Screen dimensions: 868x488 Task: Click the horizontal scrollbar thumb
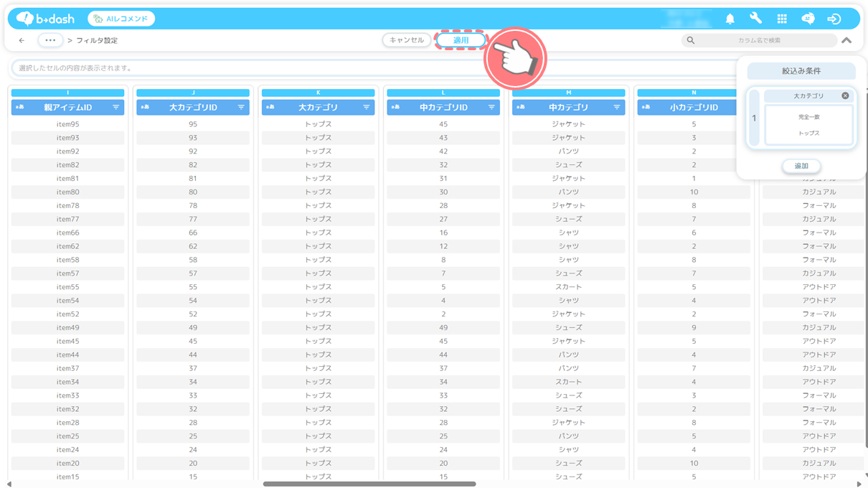click(369, 484)
